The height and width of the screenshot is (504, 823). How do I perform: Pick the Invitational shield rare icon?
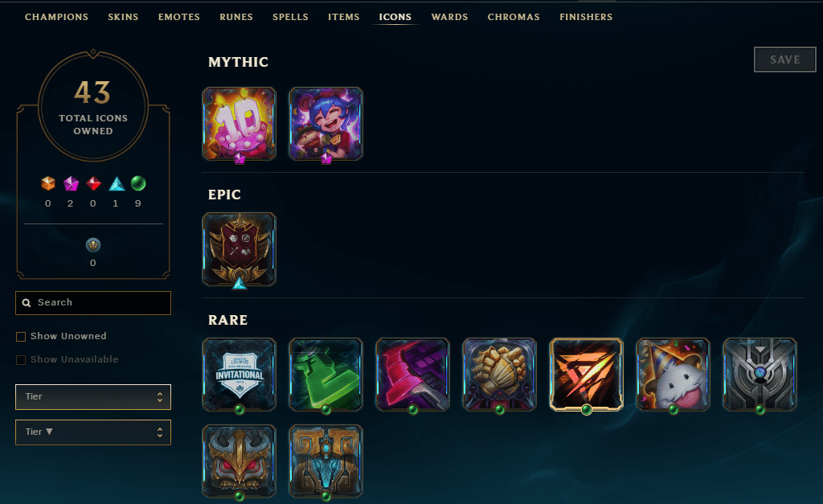pos(240,375)
